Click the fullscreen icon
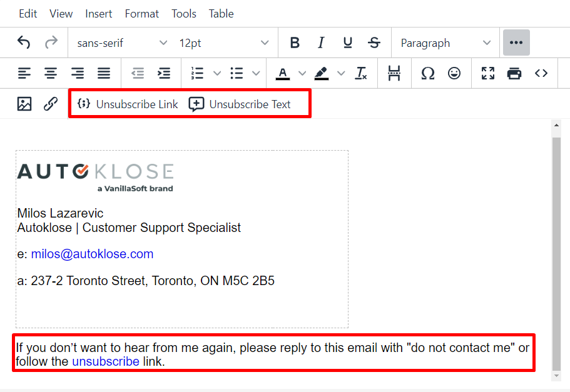The image size is (570, 392). pyautogui.click(x=488, y=73)
